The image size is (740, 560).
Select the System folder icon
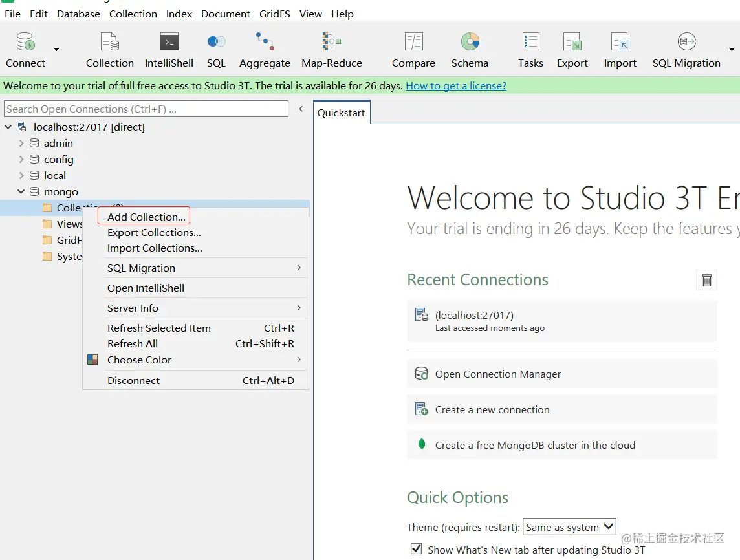[47, 256]
